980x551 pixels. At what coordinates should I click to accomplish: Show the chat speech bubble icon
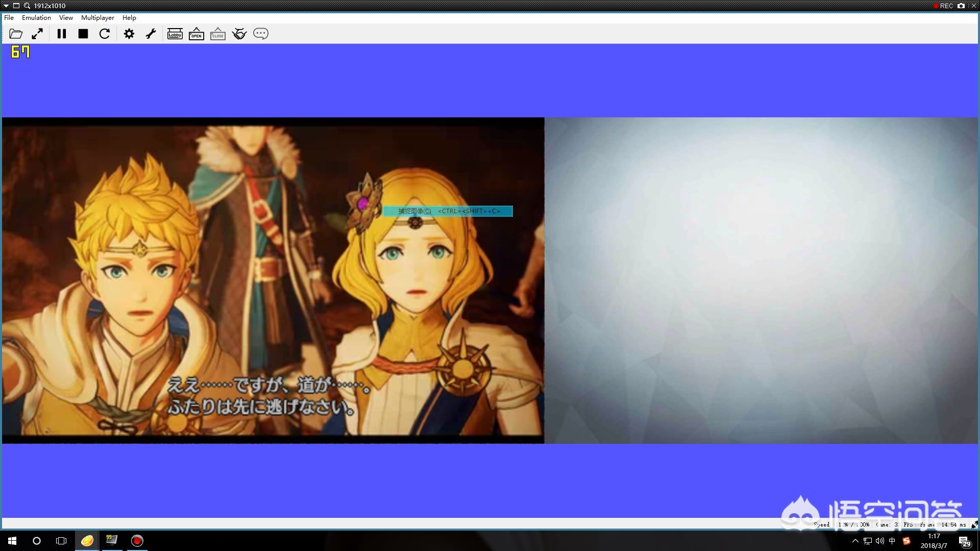(x=261, y=34)
